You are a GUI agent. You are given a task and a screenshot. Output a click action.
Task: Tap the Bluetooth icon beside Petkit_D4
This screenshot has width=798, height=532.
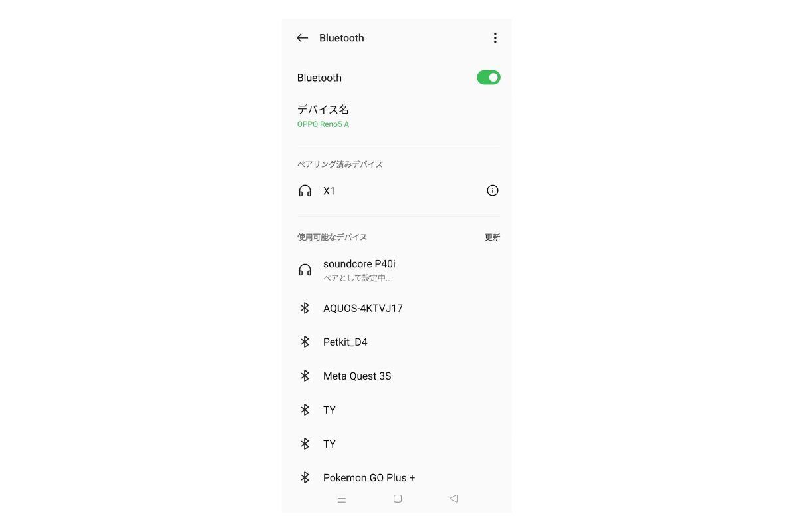305,342
